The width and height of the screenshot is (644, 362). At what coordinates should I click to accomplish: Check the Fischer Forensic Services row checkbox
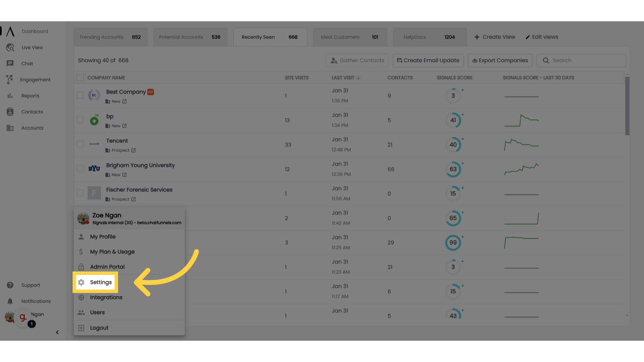pos(80,193)
